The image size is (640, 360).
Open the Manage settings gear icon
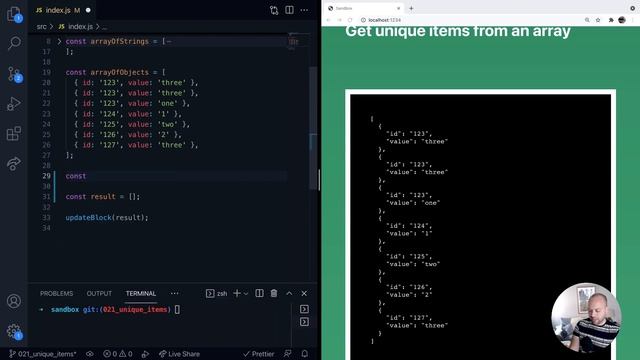[14, 331]
